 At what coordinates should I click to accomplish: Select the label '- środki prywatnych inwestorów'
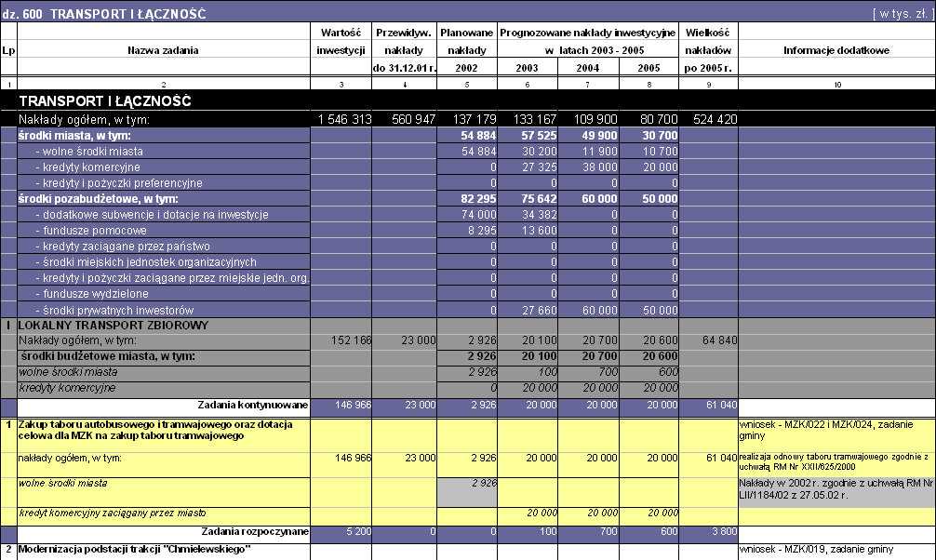114,311
